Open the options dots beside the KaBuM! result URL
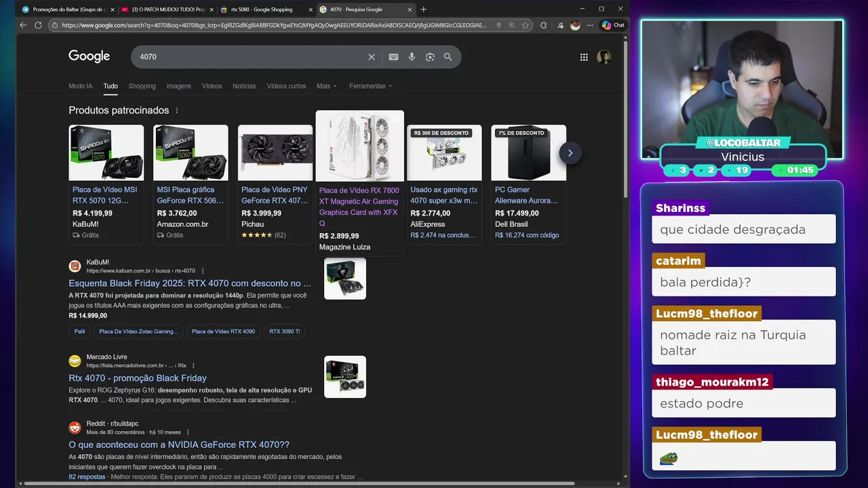The image size is (868, 488). [202, 271]
